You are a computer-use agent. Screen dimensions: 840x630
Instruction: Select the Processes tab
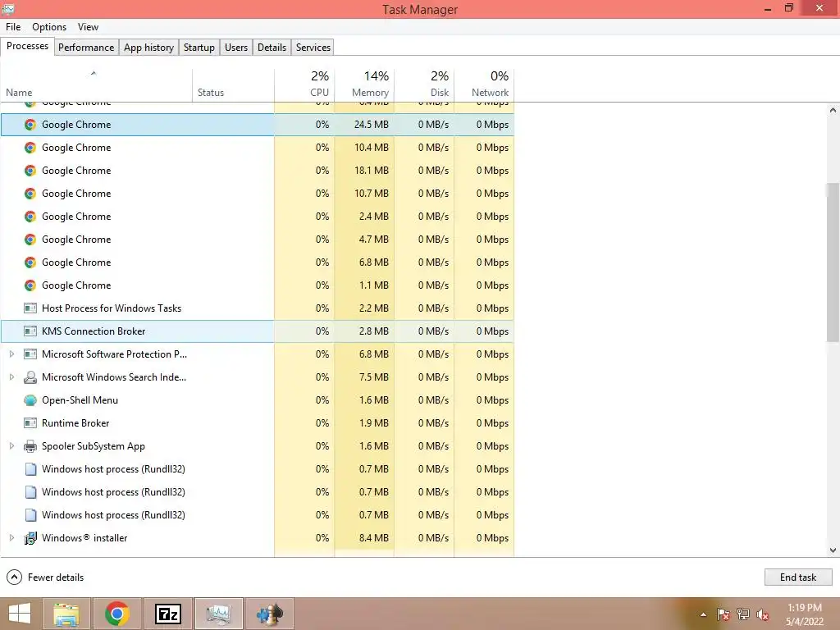[27, 46]
